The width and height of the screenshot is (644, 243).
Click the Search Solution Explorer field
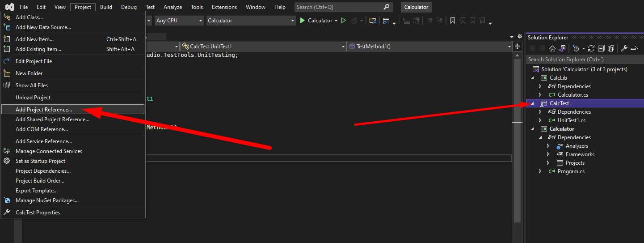tap(581, 60)
